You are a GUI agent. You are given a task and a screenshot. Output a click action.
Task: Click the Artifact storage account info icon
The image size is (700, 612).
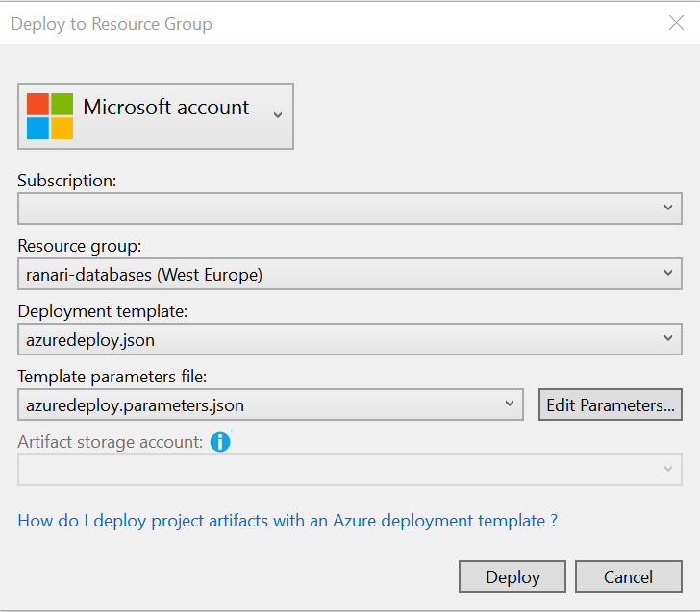(x=220, y=442)
